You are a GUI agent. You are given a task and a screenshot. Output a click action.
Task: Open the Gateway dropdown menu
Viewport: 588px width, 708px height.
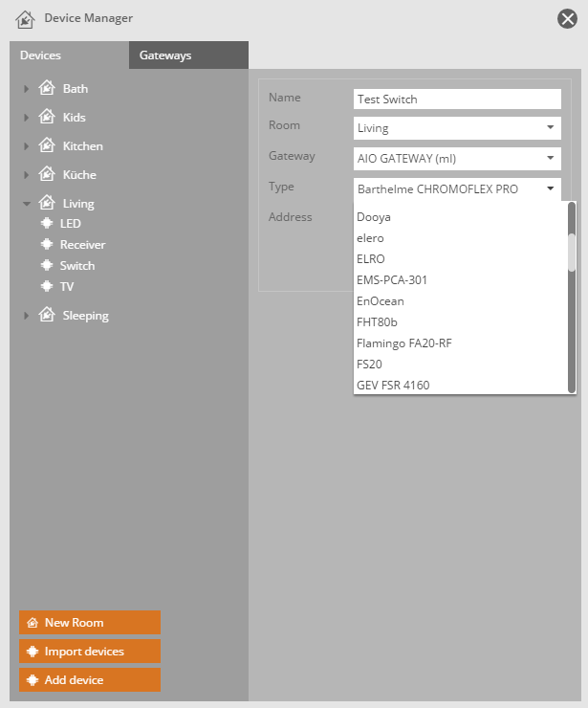coord(456,158)
